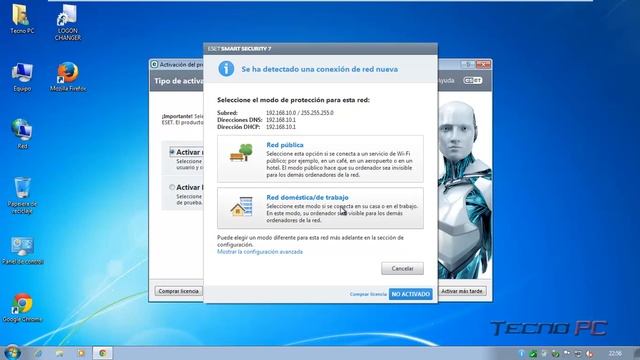The width and height of the screenshot is (640, 360).
Task: Open the media player taskbar icon
Action: 81,353
